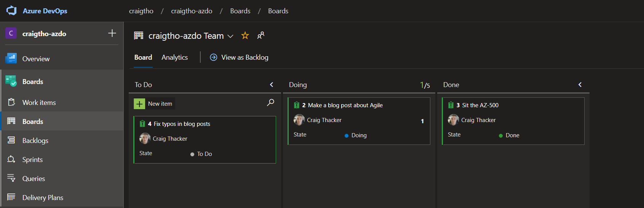This screenshot has height=208, width=644.
Task: Open the Fix typos in blog posts card title
Action: [182, 124]
